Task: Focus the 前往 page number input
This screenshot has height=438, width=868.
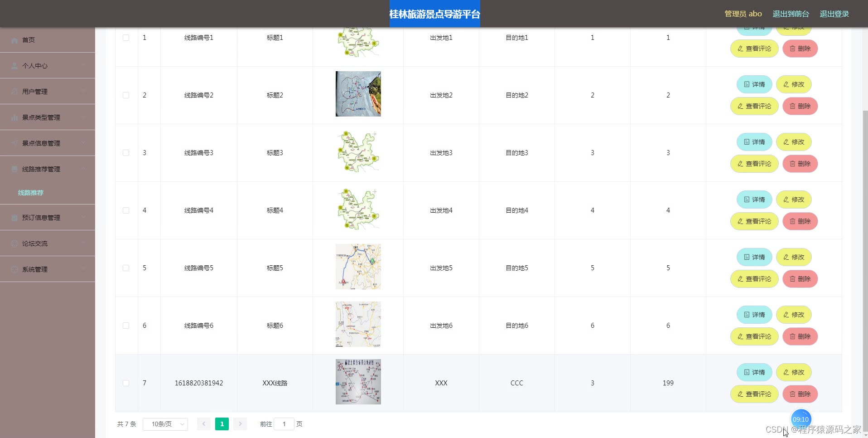Action: (x=284, y=424)
